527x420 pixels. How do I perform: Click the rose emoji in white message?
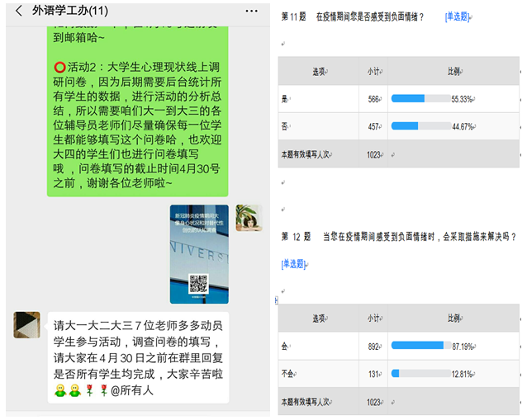coord(91,389)
